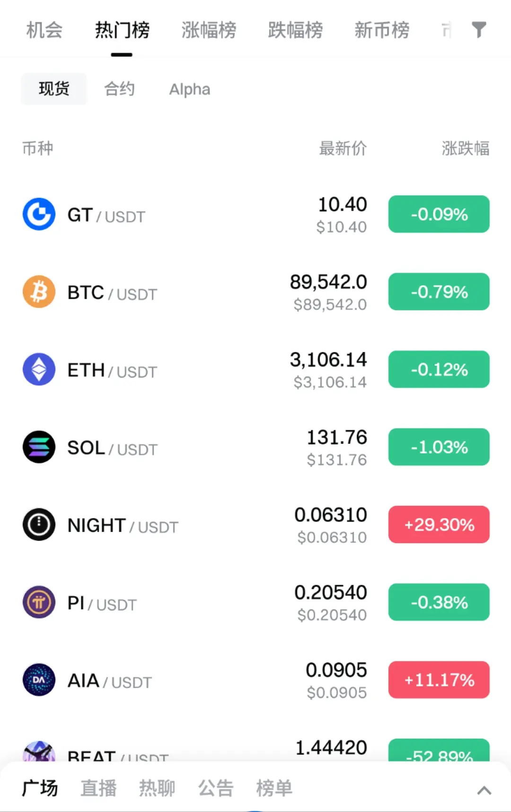
Task: Sort by 涨跌幅 column header
Action: [x=466, y=148]
